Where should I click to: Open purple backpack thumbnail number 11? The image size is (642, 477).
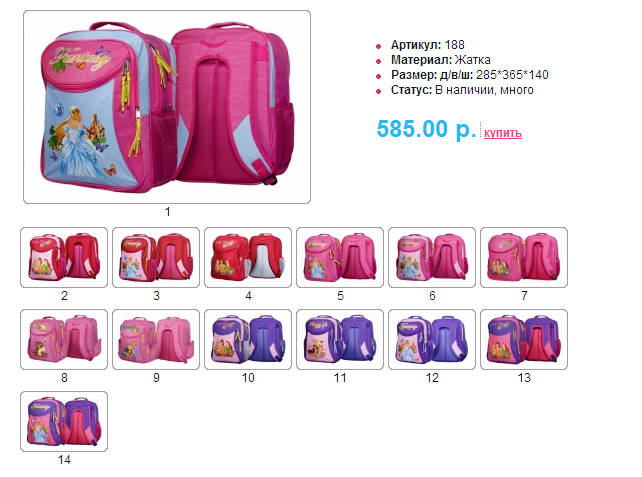click(340, 339)
